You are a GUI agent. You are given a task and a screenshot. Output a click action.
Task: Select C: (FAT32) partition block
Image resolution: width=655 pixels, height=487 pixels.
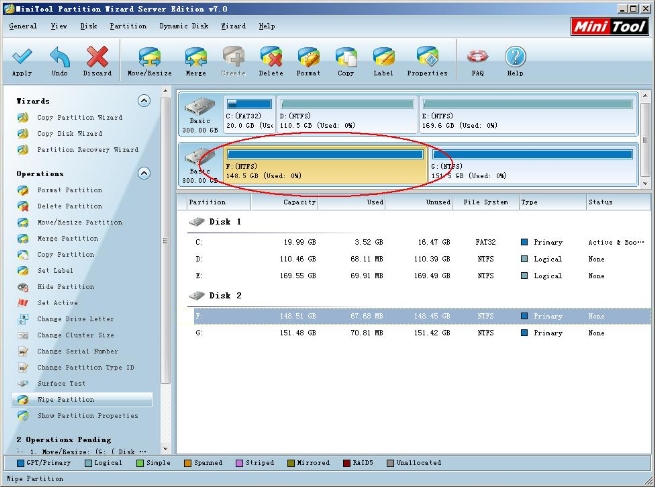pos(249,114)
